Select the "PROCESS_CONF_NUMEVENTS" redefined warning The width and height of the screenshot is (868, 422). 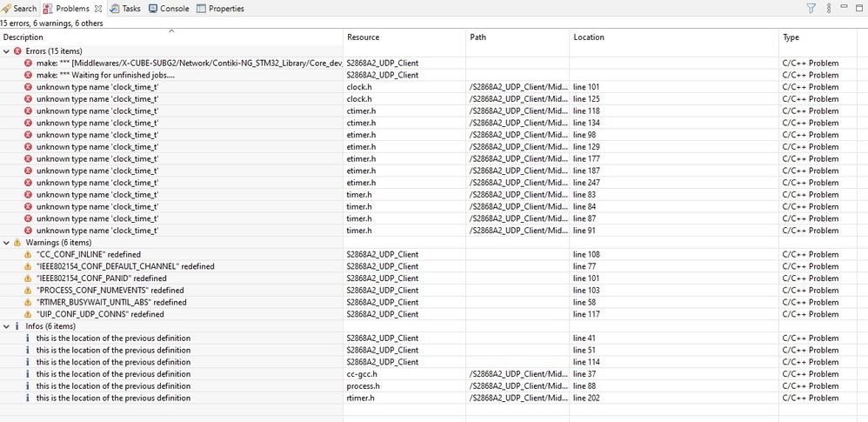pyautogui.click(x=110, y=291)
